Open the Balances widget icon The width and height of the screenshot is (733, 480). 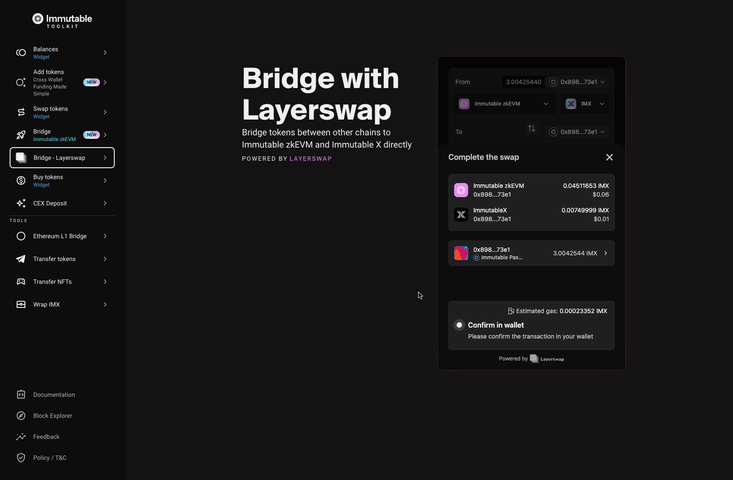(21, 53)
